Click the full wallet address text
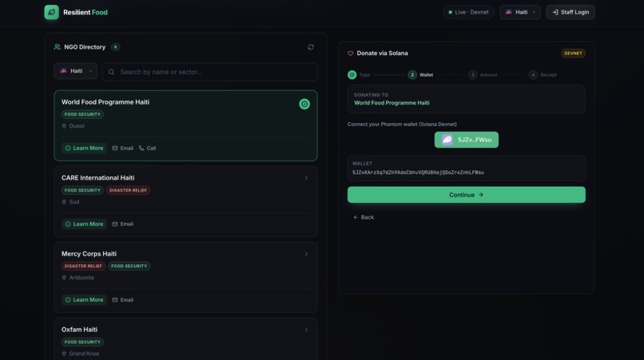 (418, 173)
